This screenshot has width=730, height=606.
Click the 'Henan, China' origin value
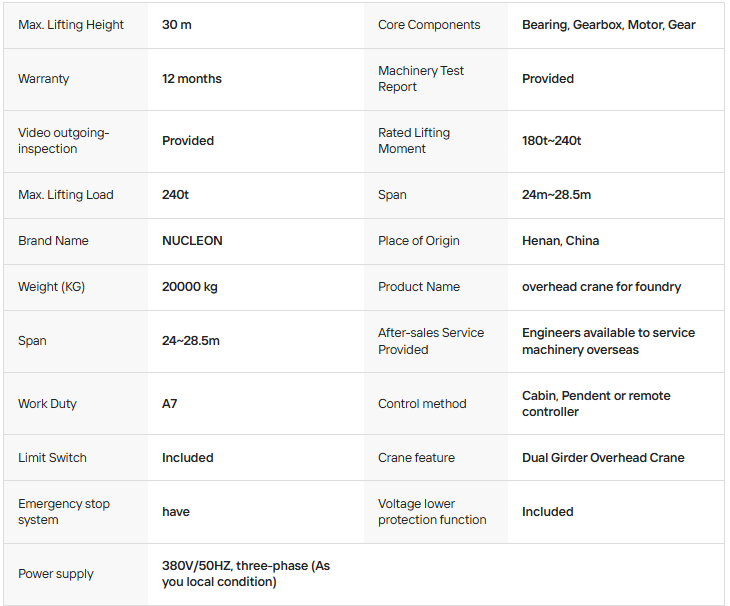(560, 241)
